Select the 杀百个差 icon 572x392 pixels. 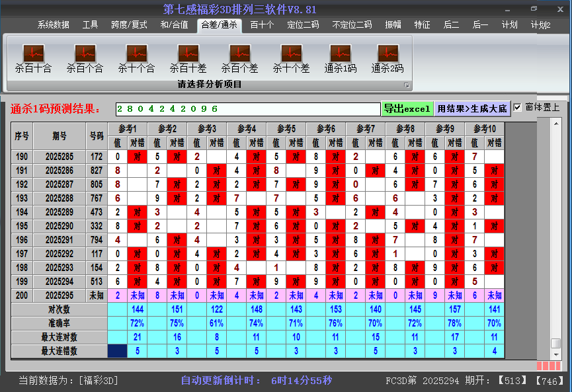[239, 58]
